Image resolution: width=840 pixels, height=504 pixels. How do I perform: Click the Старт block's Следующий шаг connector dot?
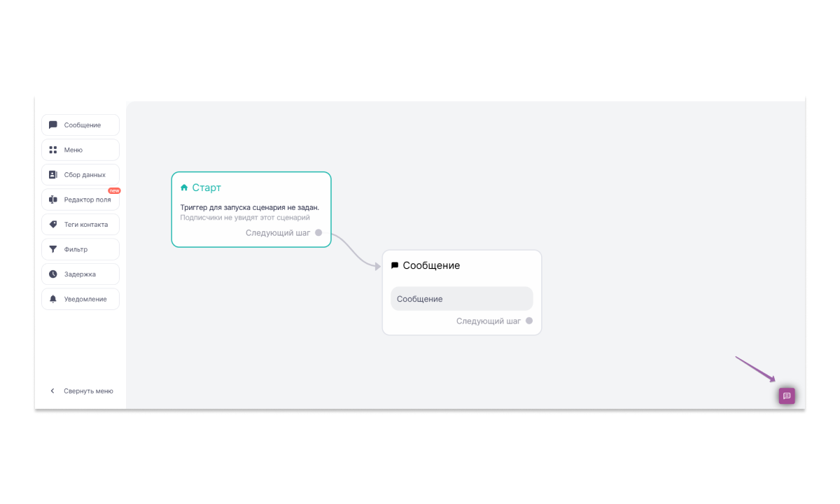pos(318,233)
